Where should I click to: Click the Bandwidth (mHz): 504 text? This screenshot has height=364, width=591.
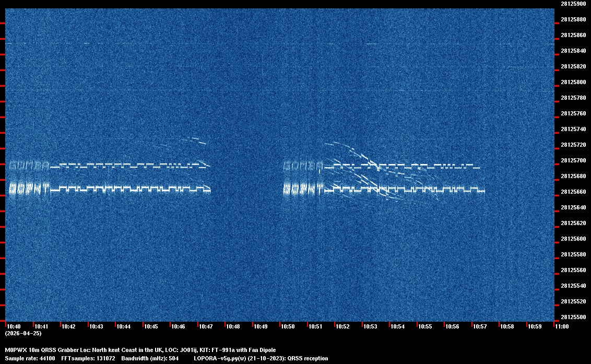click(x=150, y=359)
